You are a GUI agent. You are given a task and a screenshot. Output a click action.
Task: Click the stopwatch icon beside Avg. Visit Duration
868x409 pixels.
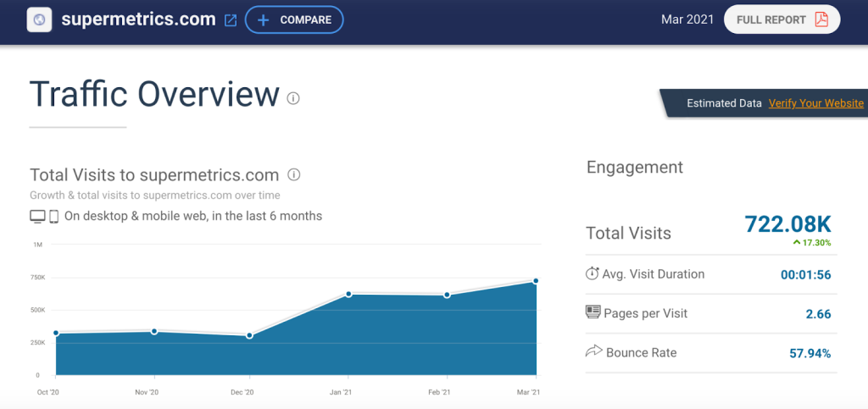[x=593, y=273]
